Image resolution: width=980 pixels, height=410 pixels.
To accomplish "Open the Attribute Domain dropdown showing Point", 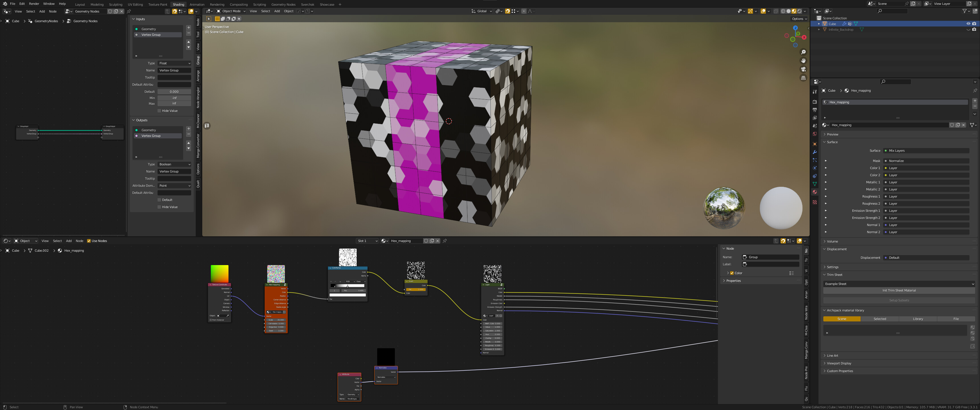I will click(x=174, y=186).
